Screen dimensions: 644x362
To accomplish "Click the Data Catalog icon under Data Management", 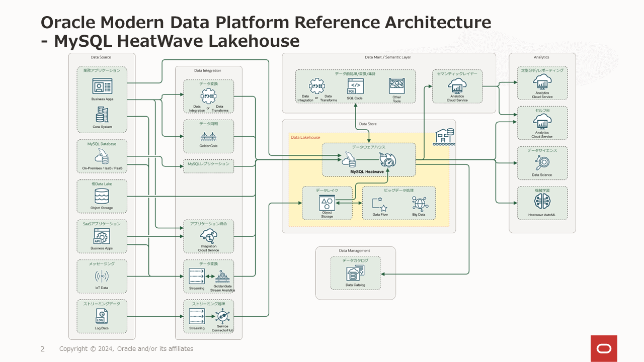I will click(355, 273).
